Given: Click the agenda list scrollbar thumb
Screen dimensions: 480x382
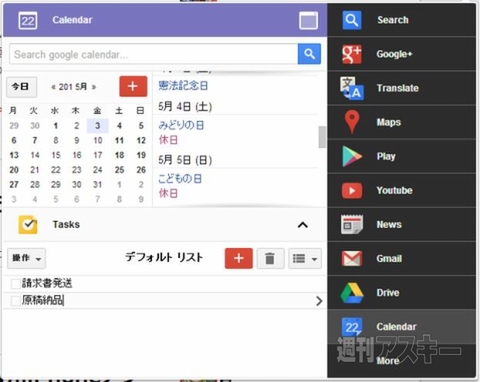Looking at the screenshot, I should tap(322, 137).
